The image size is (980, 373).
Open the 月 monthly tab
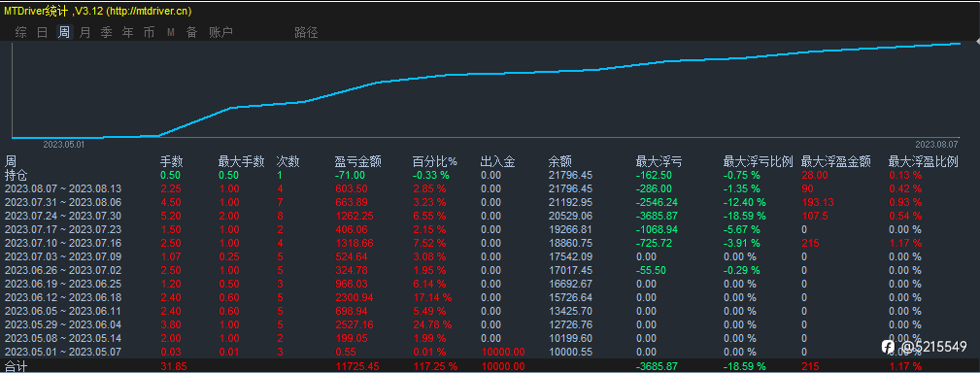tap(85, 32)
